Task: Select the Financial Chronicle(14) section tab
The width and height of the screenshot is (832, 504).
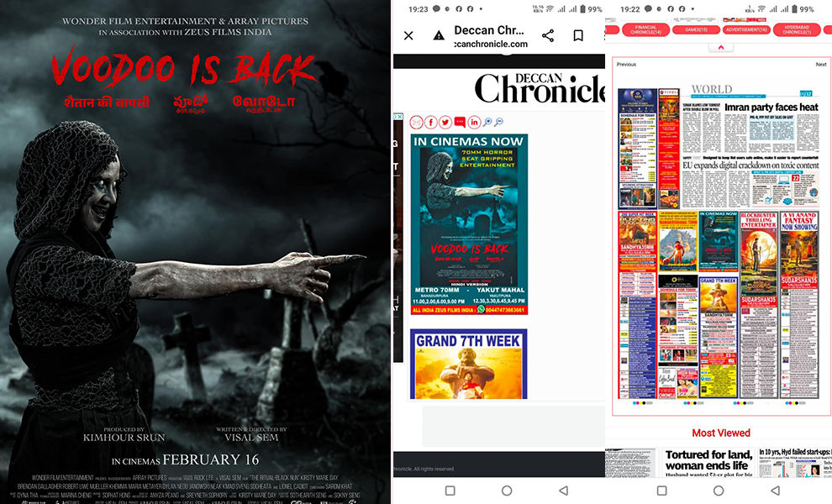Action: (x=645, y=29)
